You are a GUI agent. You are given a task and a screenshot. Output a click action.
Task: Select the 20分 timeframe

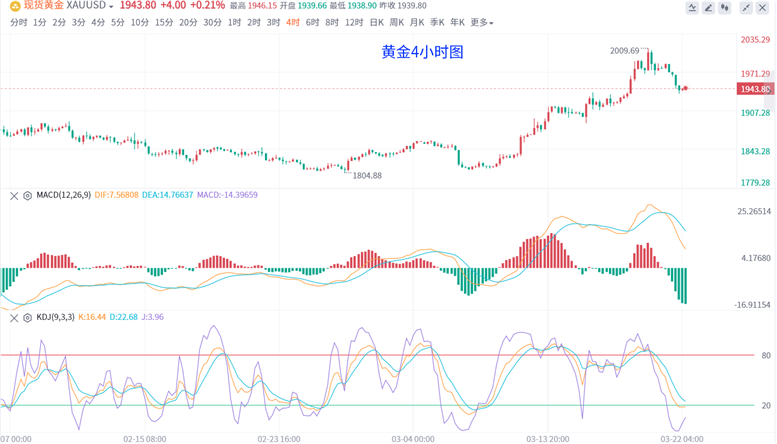tap(188, 22)
